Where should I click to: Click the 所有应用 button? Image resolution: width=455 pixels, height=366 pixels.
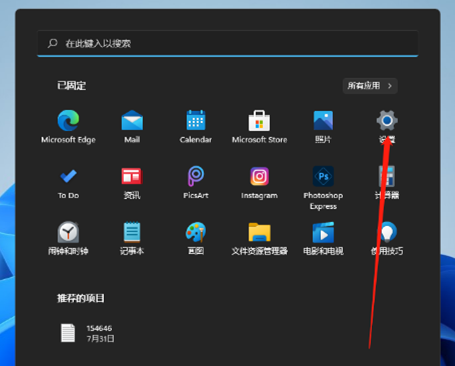(370, 86)
